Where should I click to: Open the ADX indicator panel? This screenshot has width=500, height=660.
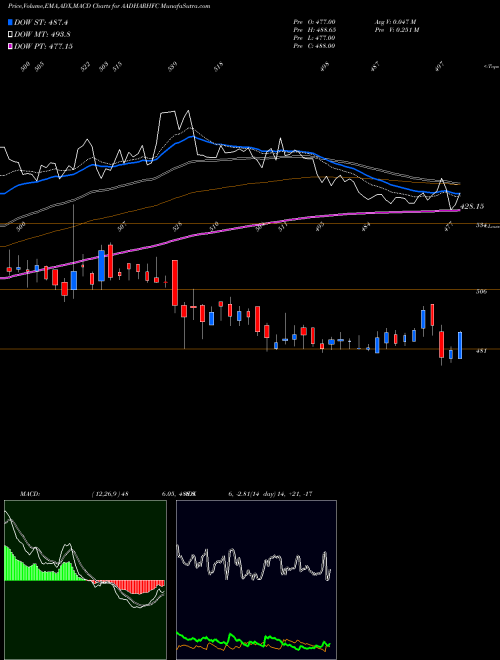pyautogui.click(x=256, y=580)
